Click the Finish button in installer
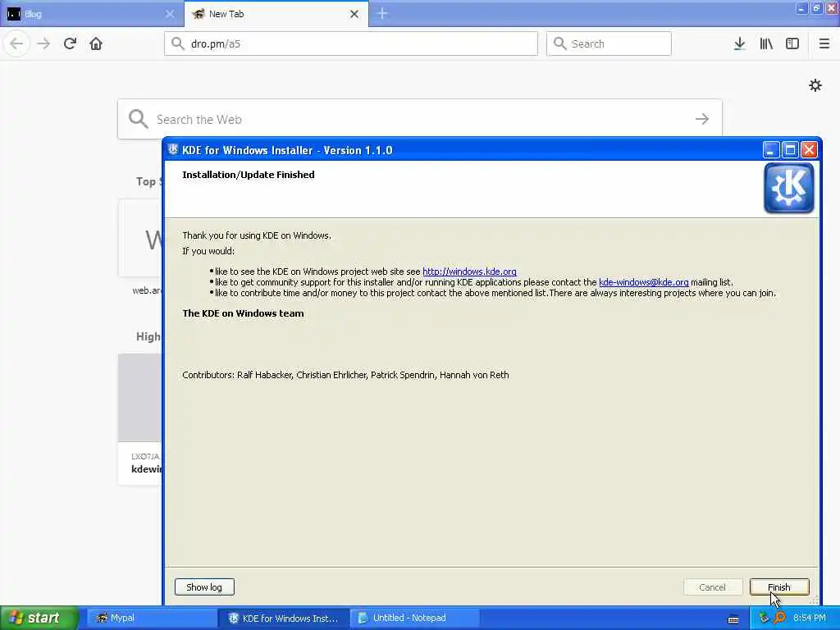 (x=779, y=587)
